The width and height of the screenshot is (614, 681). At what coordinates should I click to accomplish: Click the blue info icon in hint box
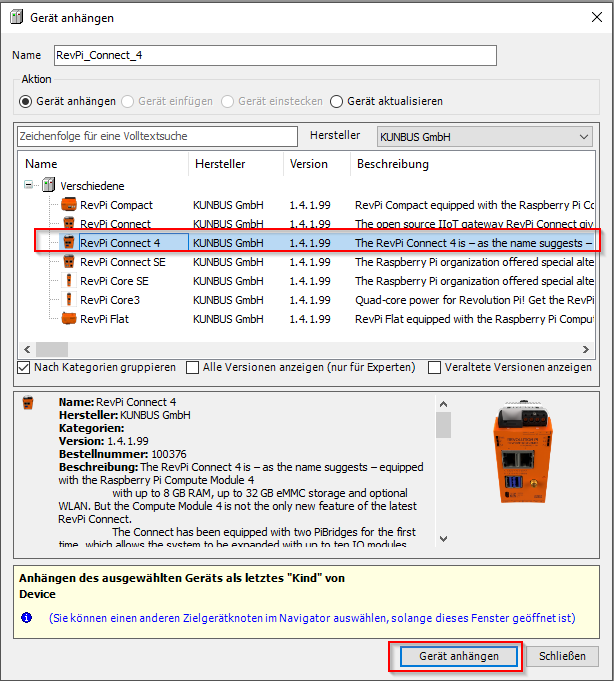(26, 617)
